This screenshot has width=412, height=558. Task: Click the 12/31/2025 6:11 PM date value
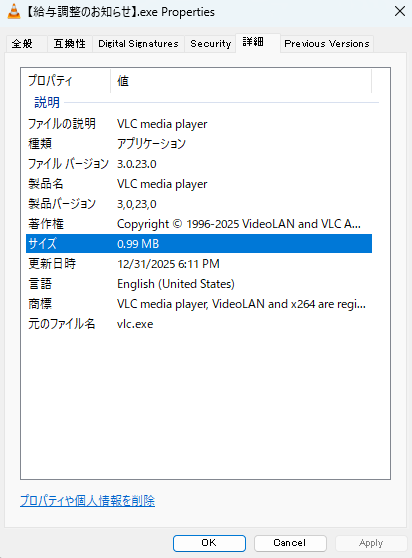(x=168, y=264)
